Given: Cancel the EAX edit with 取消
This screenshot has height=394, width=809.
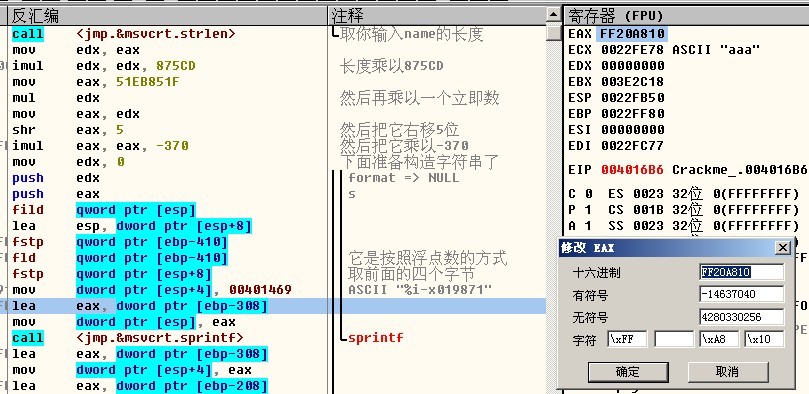Looking at the screenshot, I should point(728,371).
